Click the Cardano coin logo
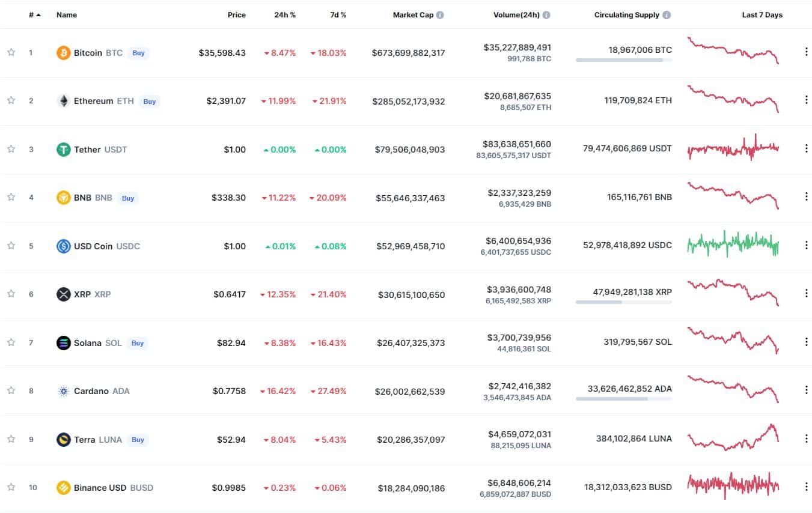812x513 pixels. click(x=63, y=391)
